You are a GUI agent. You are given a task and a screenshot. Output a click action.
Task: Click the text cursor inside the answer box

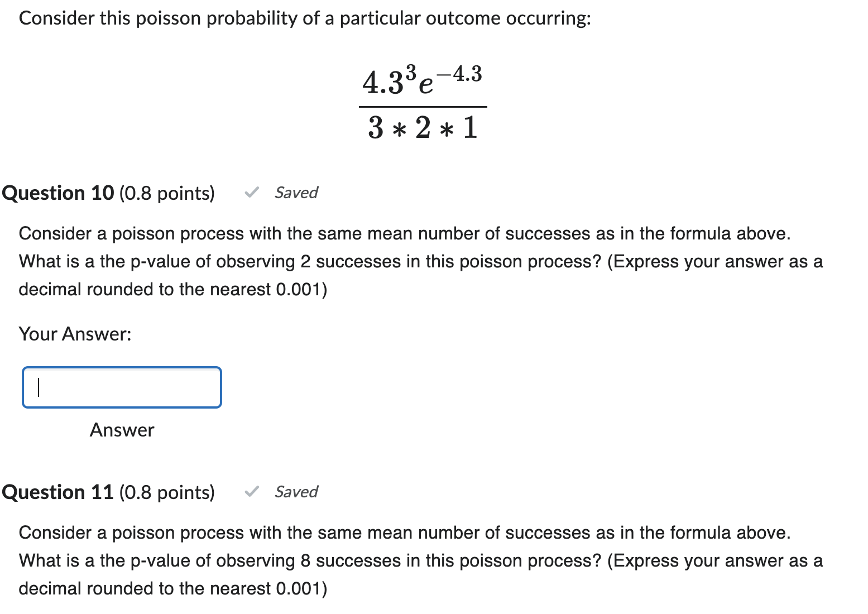pos(38,387)
